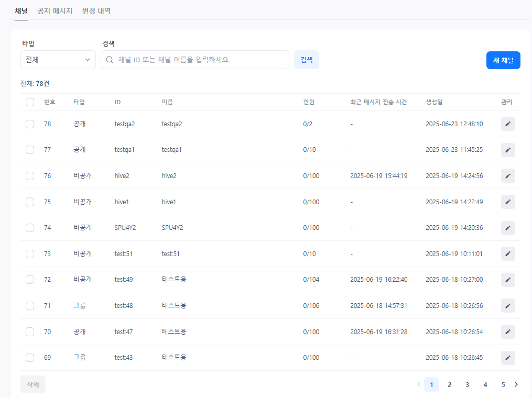The height and width of the screenshot is (398, 532).
Task: Edit channel test:49 with pencil icon
Action: (508, 280)
